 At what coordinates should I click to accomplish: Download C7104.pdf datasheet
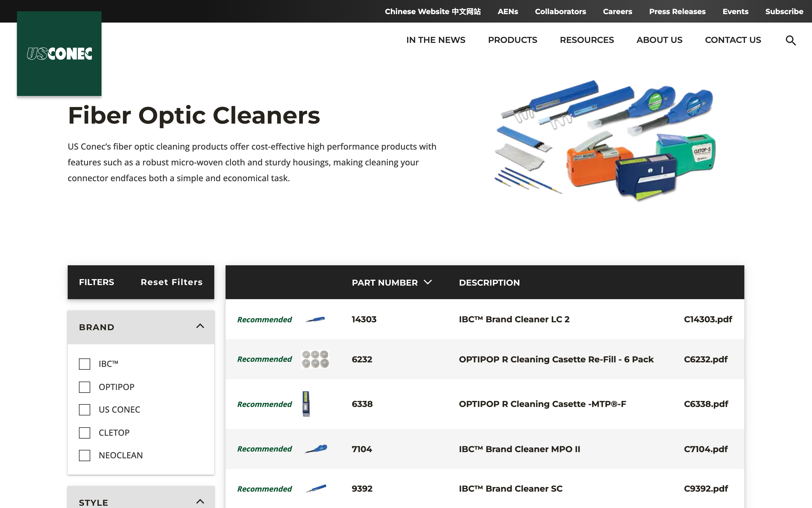pyautogui.click(x=706, y=449)
